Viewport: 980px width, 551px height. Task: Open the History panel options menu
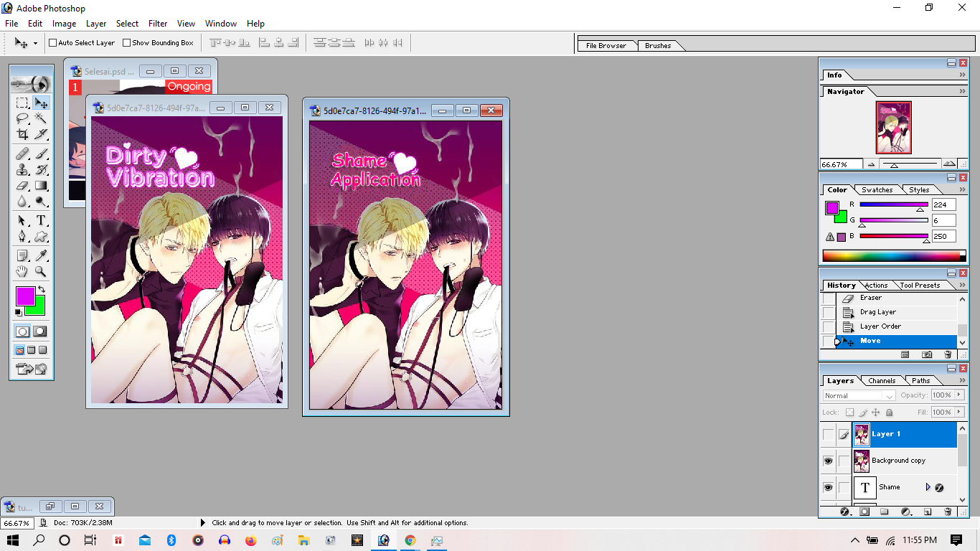coord(962,286)
